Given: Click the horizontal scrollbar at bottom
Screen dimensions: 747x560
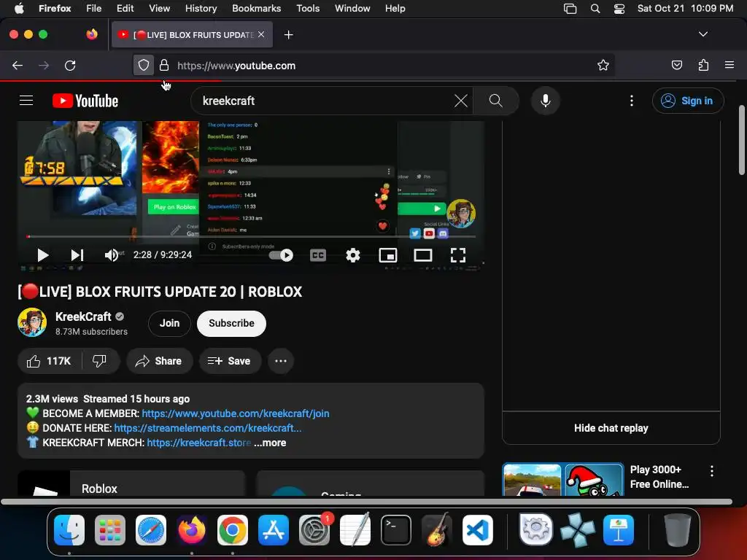Looking at the screenshot, I should click(x=366, y=502).
